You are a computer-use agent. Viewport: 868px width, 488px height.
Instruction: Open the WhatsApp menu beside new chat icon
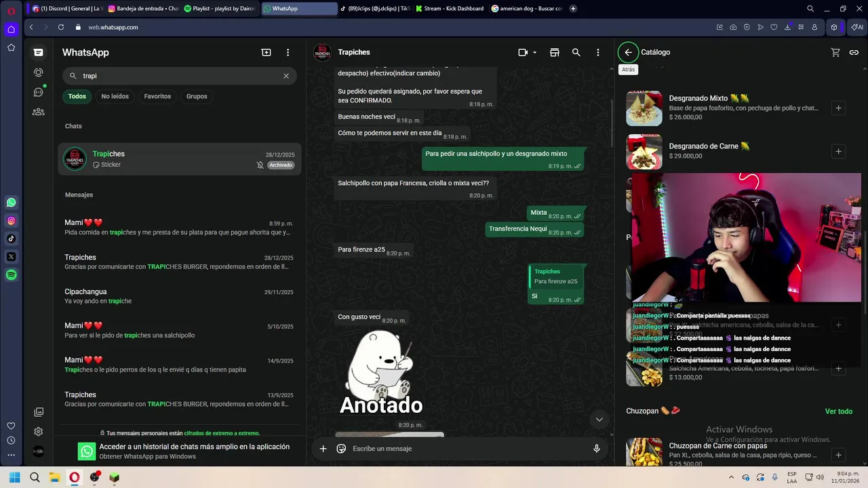point(288,52)
